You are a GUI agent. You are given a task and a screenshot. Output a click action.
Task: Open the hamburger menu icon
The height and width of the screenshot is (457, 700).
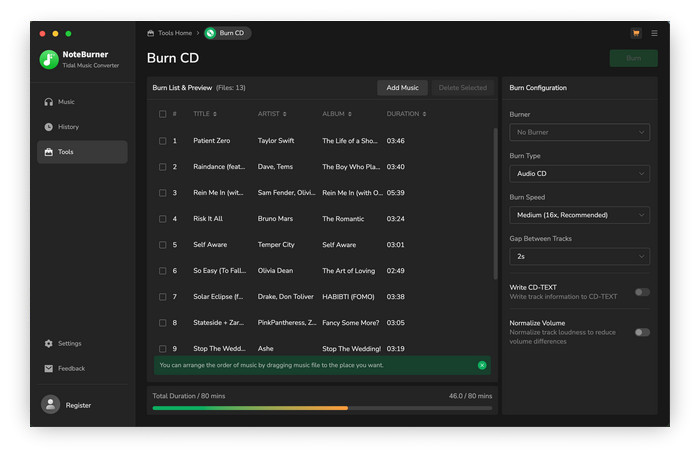[654, 33]
